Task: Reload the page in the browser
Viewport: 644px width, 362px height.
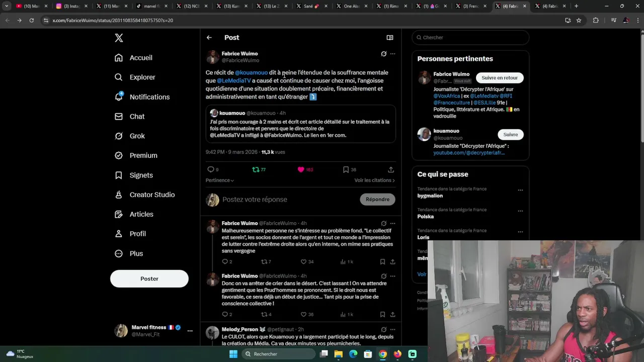Action: point(31,21)
